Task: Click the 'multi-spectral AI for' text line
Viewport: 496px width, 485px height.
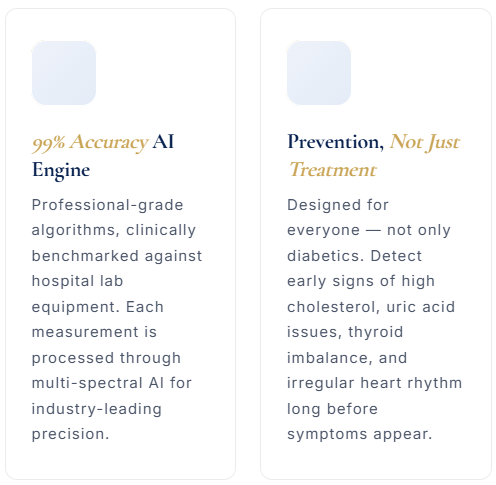Action: (x=112, y=383)
